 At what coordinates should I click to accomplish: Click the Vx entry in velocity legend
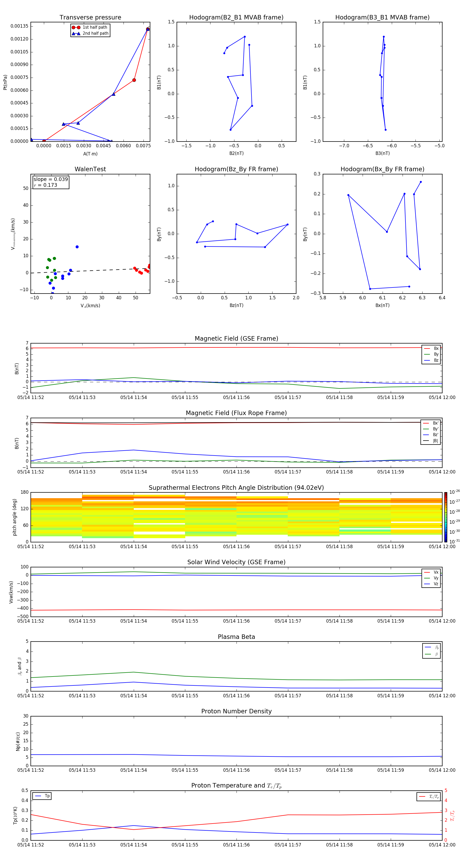431,572
